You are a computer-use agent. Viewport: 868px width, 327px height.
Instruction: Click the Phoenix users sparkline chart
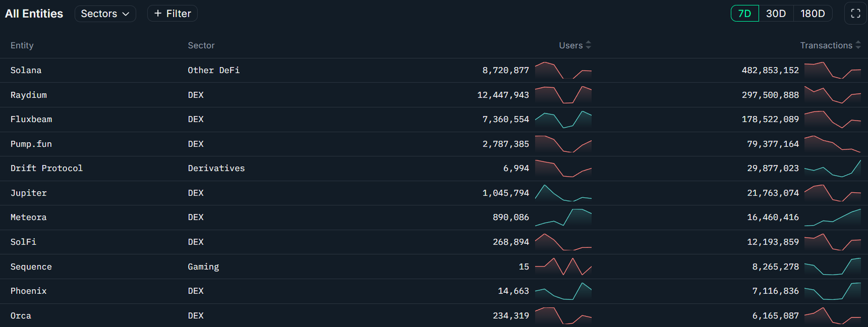tap(563, 291)
